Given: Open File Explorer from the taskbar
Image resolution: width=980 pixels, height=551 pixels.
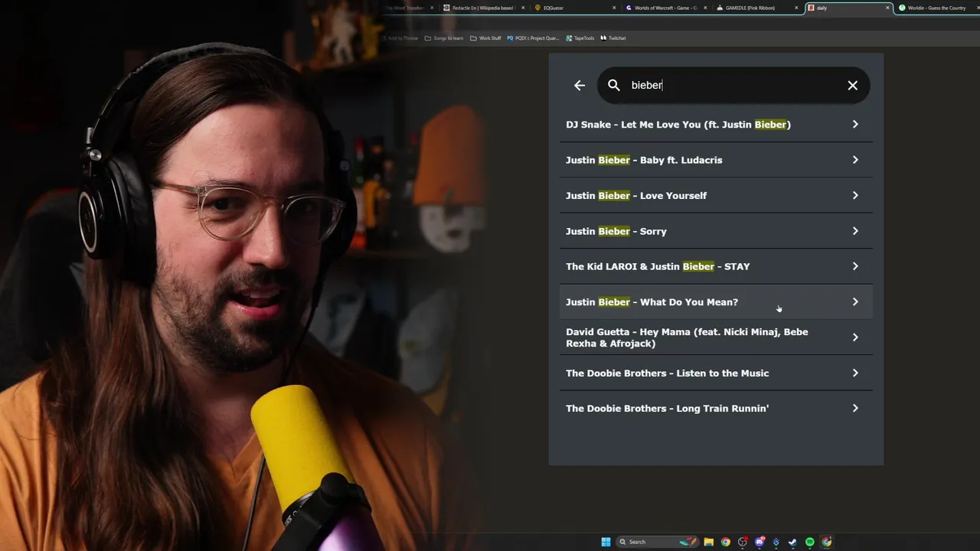Looking at the screenshot, I should click(709, 542).
